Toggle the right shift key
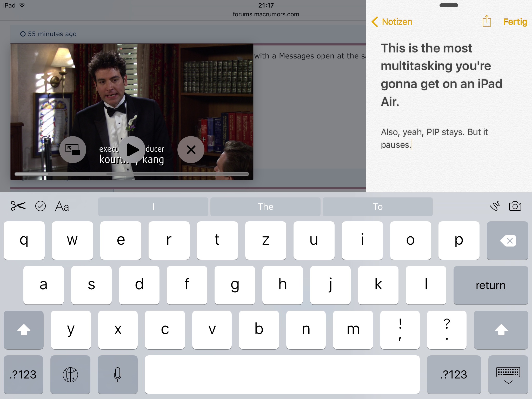 [x=501, y=330]
